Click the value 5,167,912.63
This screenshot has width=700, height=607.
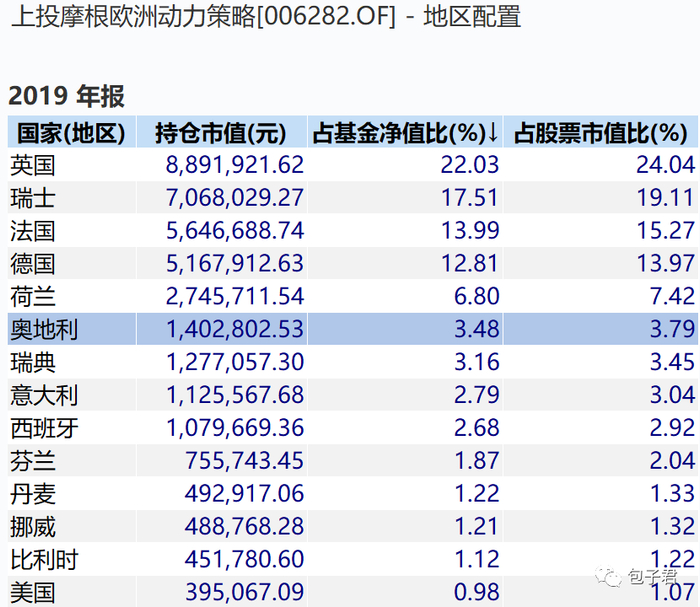[x=235, y=264]
